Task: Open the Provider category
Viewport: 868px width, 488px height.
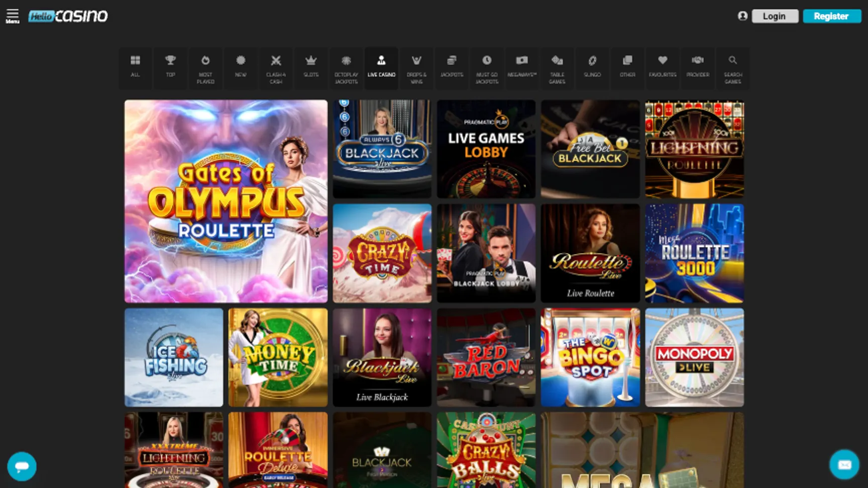Action: coord(698,68)
